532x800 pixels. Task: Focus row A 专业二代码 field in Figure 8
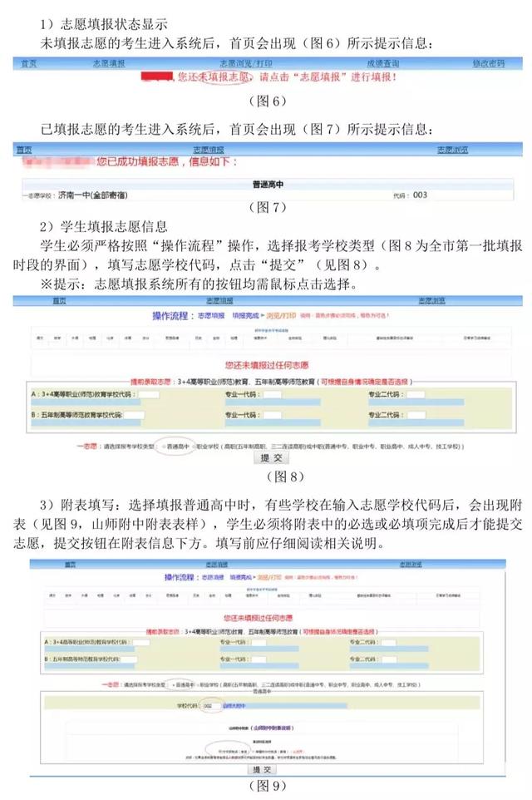[416, 394]
